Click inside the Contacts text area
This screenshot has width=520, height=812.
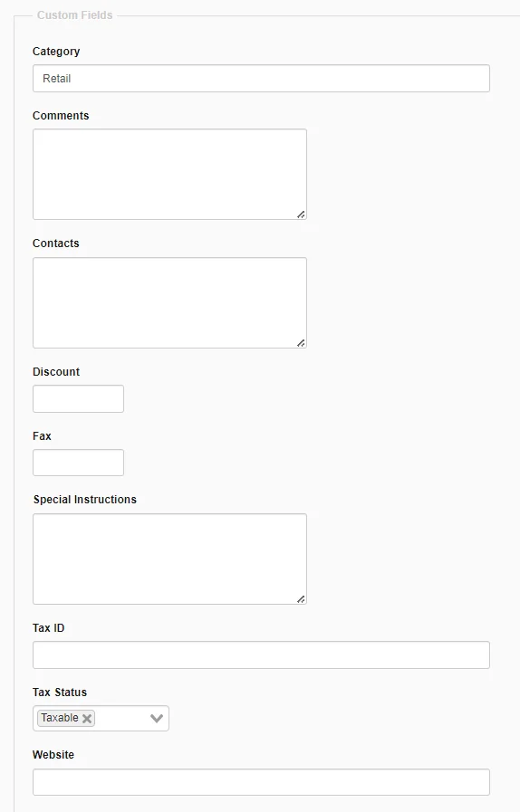pyautogui.click(x=169, y=302)
